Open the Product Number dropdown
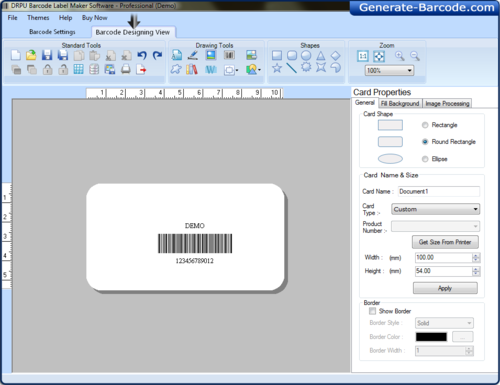 pos(435,226)
